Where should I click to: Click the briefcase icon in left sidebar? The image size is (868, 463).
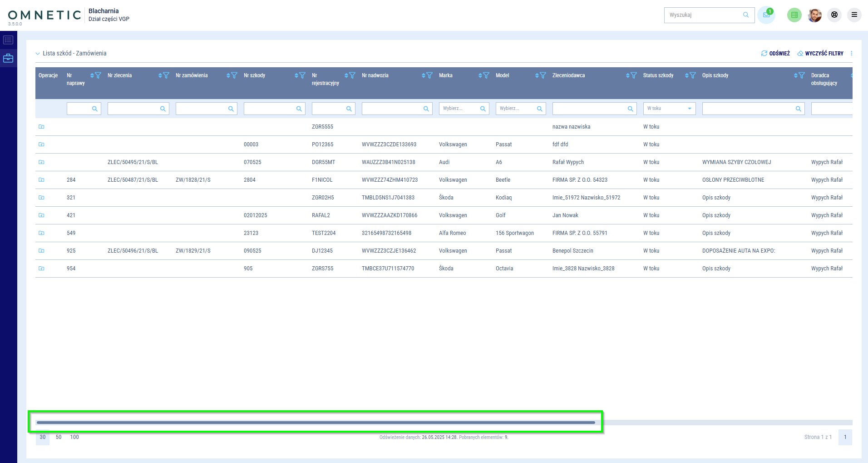coord(8,58)
